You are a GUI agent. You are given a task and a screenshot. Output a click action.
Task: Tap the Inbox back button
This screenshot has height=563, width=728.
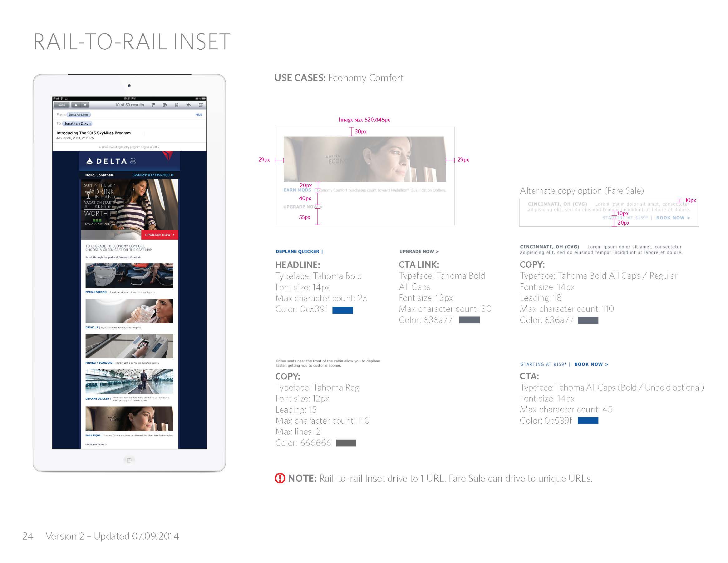tap(62, 105)
